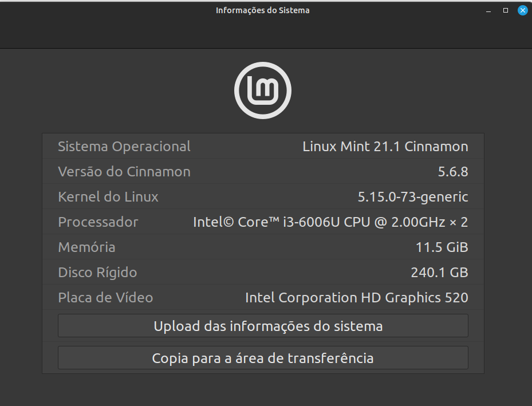Select the Processador row label
The image size is (532, 406).
98,222
